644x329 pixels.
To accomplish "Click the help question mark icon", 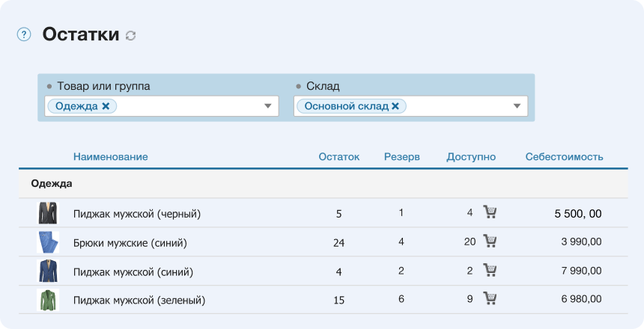I will [x=24, y=34].
